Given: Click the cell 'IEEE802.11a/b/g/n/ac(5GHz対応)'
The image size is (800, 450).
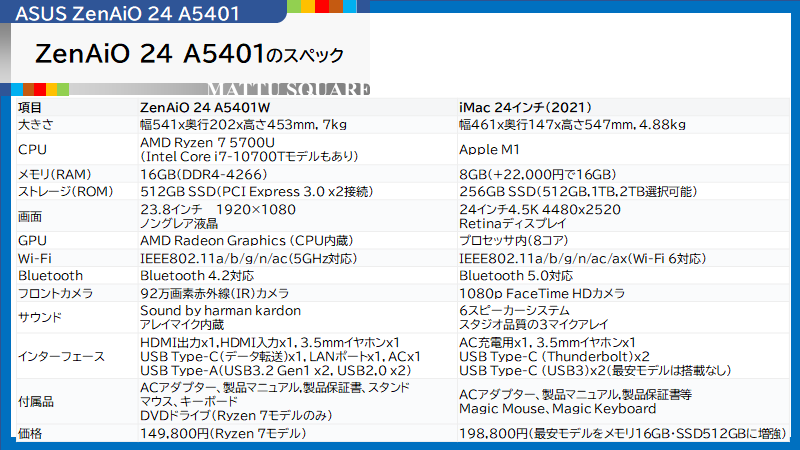Looking at the screenshot, I should tap(249, 259).
